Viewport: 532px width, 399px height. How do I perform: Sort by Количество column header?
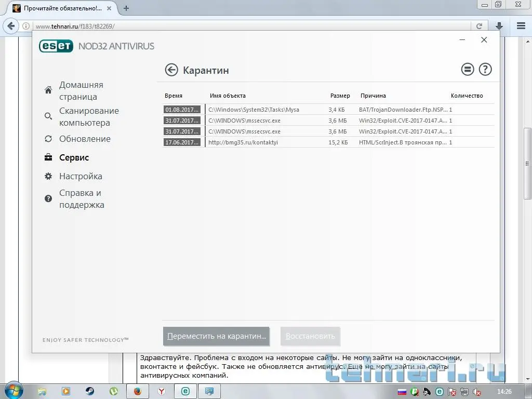click(467, 96)
